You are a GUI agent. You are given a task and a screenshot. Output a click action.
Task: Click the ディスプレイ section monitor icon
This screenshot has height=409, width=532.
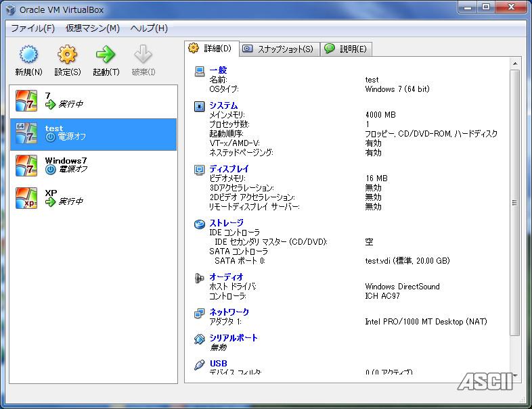(x=200, y=170)
